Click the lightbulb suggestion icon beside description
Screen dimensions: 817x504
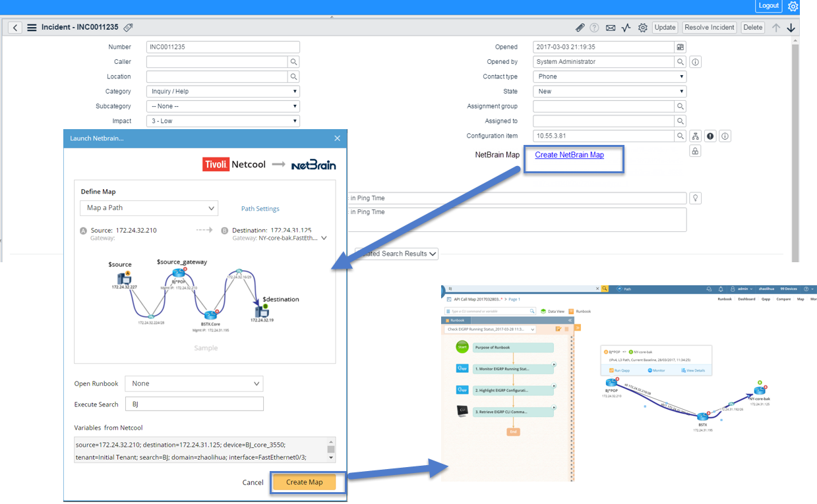pos(695,198)
